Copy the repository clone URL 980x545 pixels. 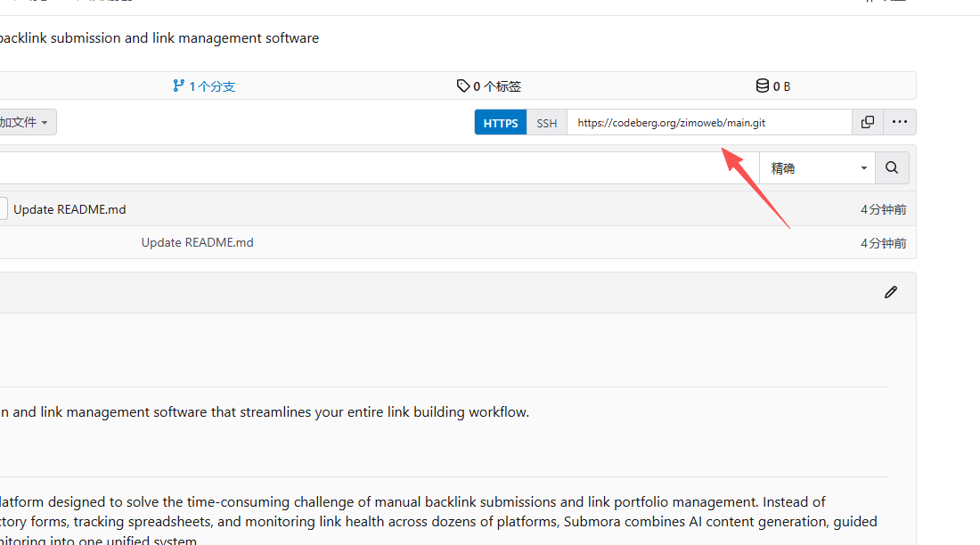coord(868,123)
